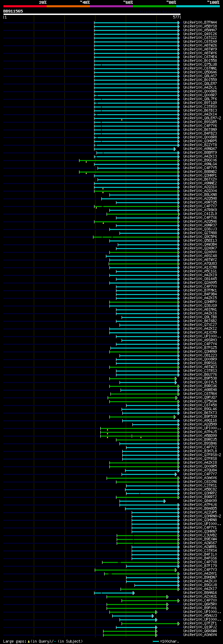Select hit label UniRef100_Q8LAS7

[x=200, y=76]
